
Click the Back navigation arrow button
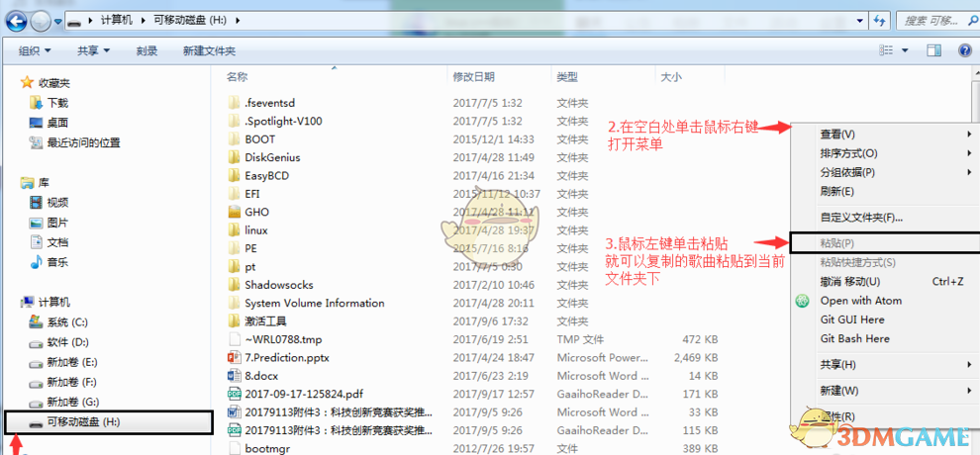[x=16, y=20]
